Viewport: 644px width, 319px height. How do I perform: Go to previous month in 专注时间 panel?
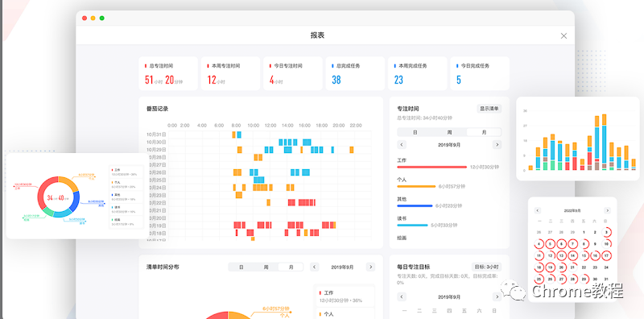point(402,145)
